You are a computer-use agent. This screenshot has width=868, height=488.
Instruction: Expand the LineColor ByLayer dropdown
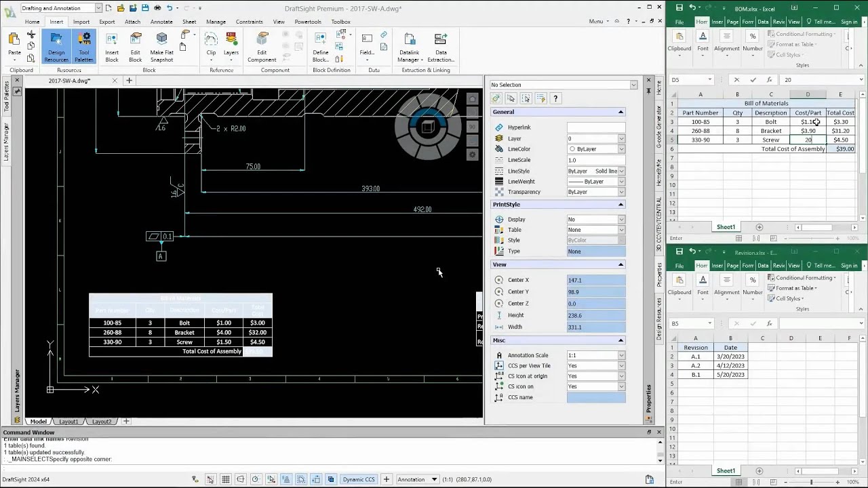click(x=620, y=149)
